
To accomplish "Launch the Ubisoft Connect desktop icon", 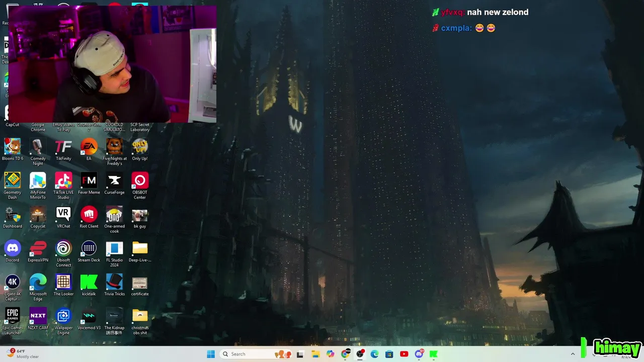I will [x=63, y=254].
